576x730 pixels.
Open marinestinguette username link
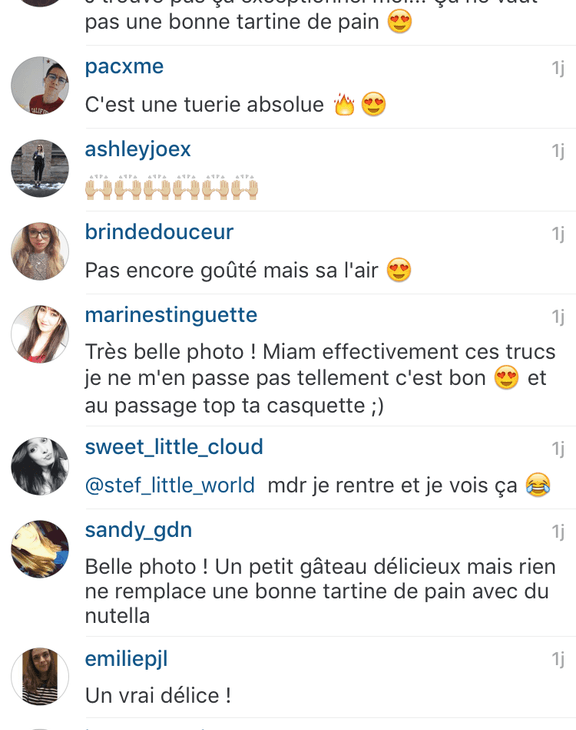[171, 316]
